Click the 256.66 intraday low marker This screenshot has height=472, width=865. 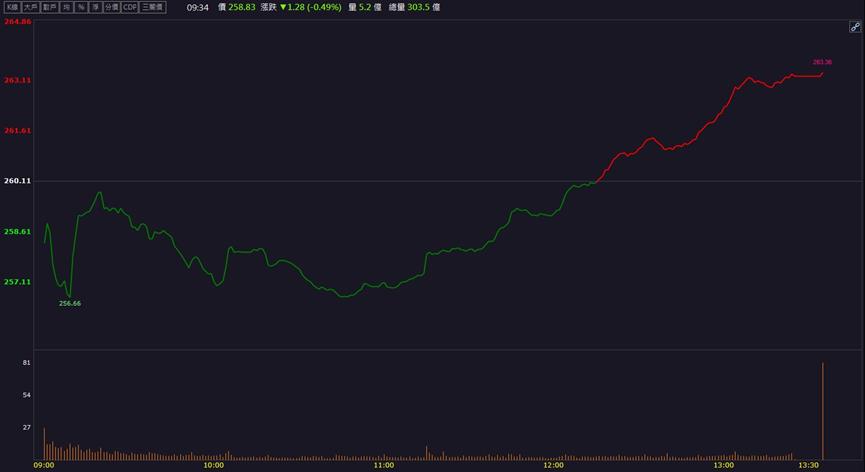(70, 303)
